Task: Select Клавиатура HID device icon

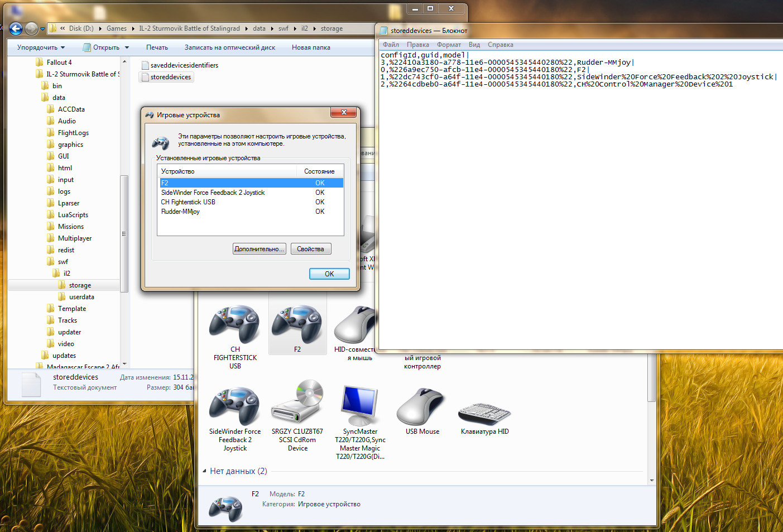Action: coord(485,418)
